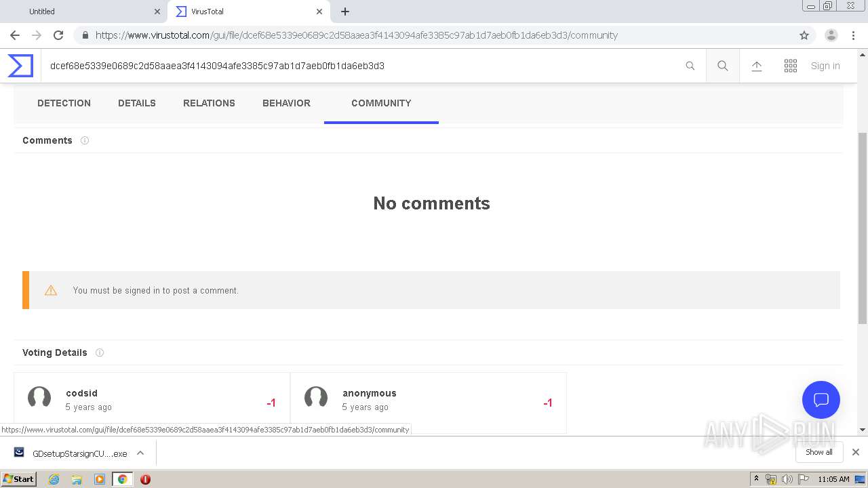
Task: Click anonymous username
Action: click(x=369, y=393)
